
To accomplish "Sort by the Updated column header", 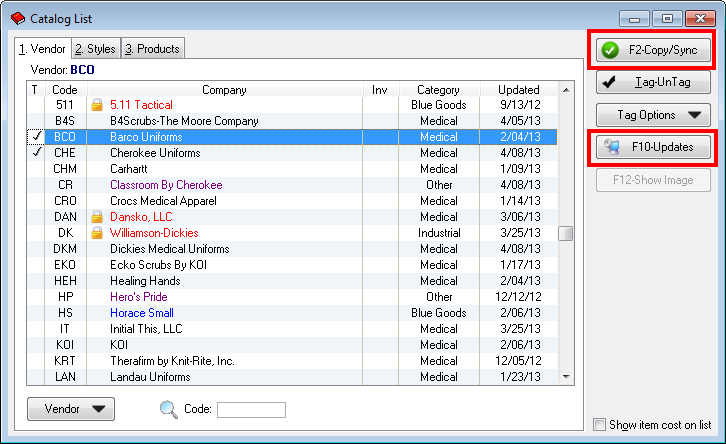I will 519,89.
